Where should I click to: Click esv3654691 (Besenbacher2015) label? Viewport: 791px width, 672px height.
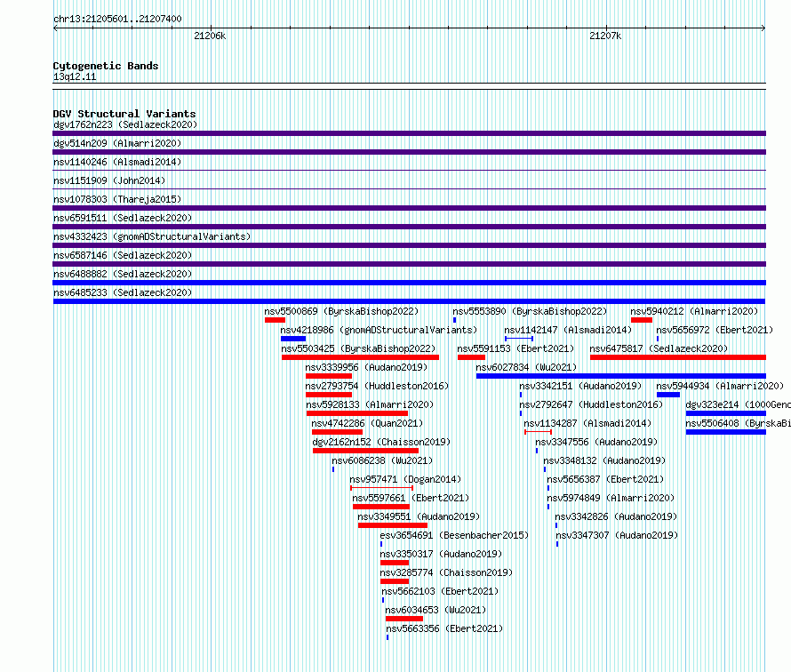[x=454, y=535]
